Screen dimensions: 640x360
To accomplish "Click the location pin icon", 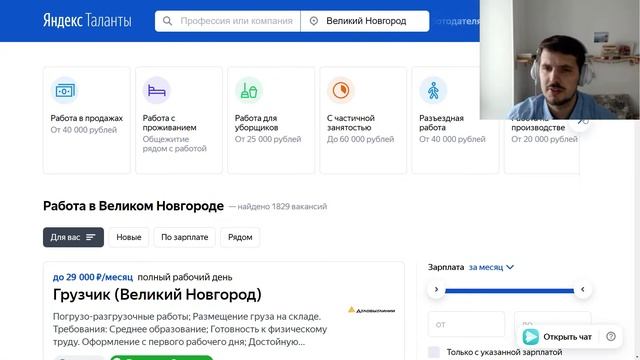I will [313, 21].
